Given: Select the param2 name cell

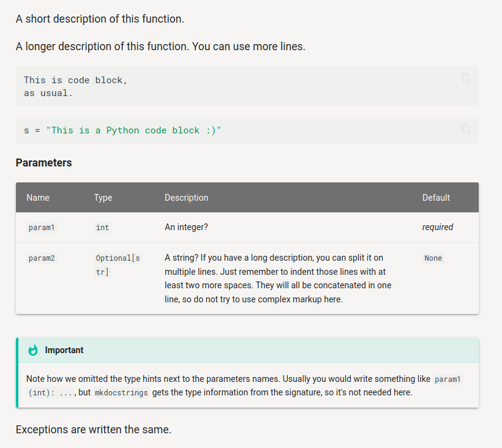Looking at the screenshot, I should [42, 258].
